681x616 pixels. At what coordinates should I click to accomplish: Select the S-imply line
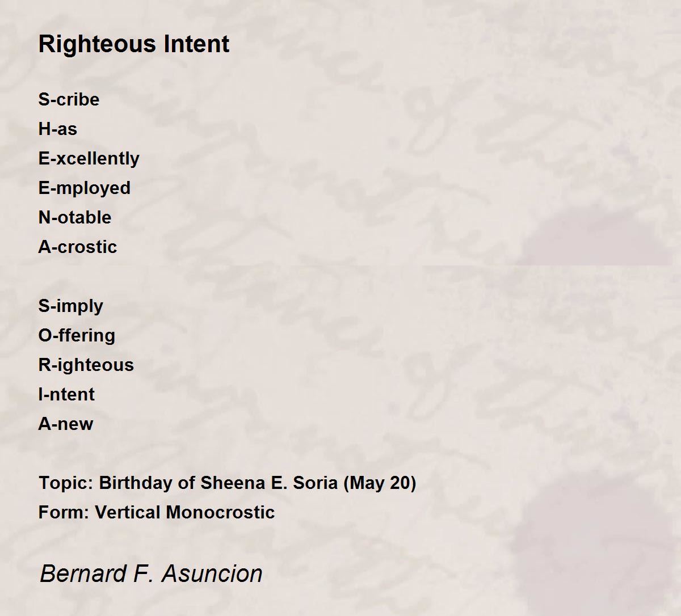pyautogui.click(x=70, y=306)
